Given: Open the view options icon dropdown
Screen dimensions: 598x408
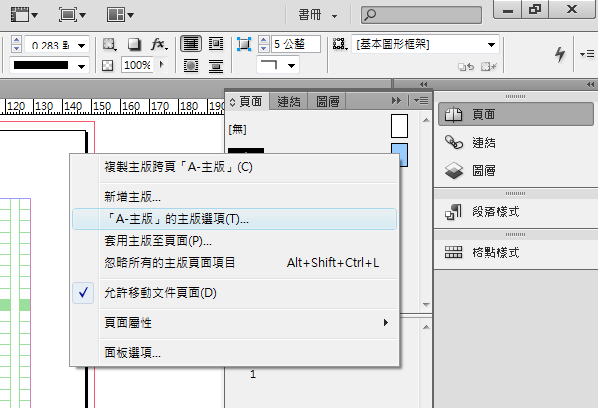Looking at the screenshot, I should 24,15.
